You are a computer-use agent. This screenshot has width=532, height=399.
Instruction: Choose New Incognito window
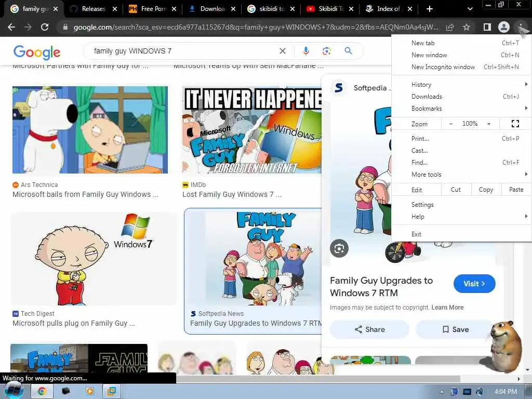pos(461,67)
